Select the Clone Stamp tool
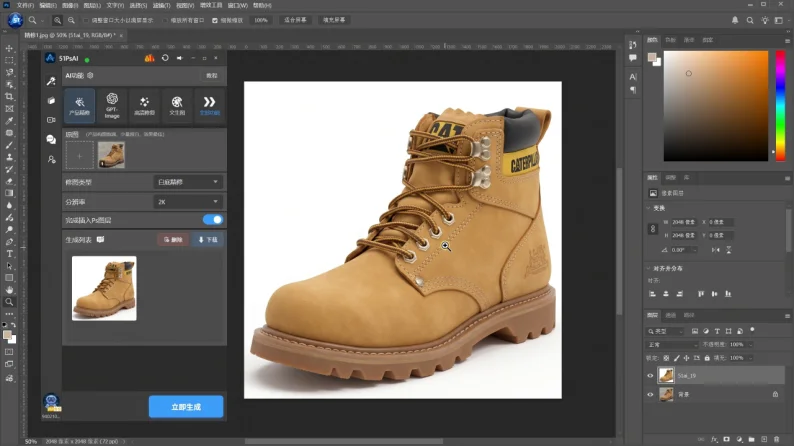This screenshot has height=447, width=794. click(9, 157)
